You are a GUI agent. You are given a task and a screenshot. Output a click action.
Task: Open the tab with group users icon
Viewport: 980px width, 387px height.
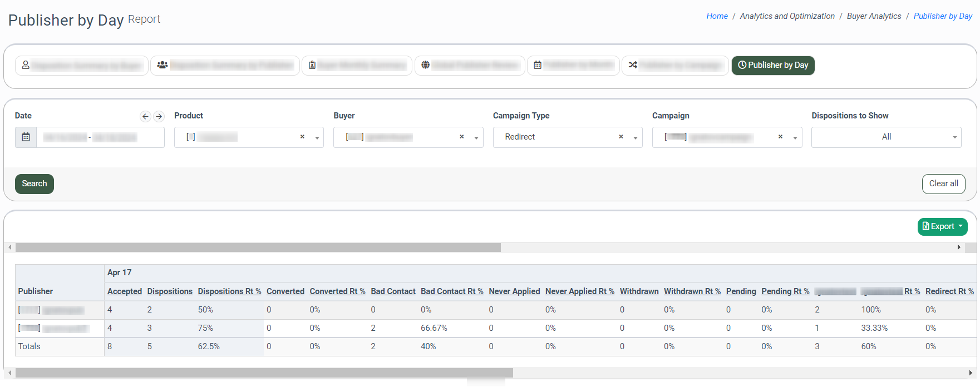click(x=225, y=66)
